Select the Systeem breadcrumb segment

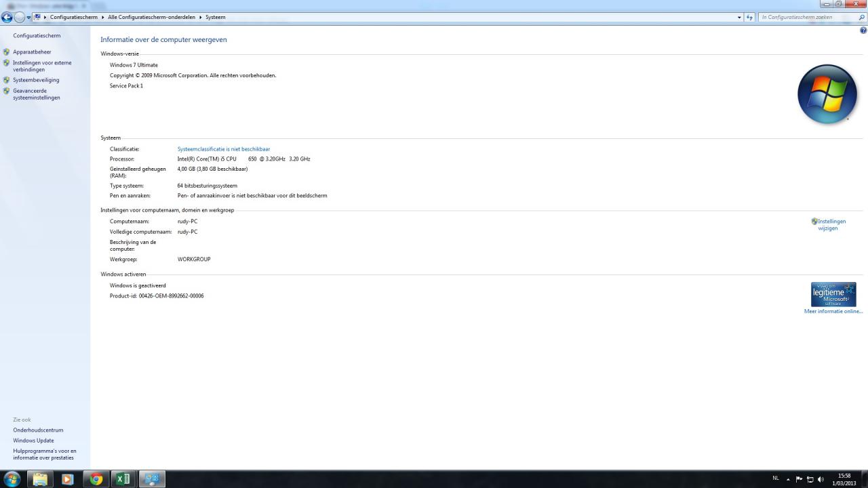pyautogui.click(x=216, y=17)
